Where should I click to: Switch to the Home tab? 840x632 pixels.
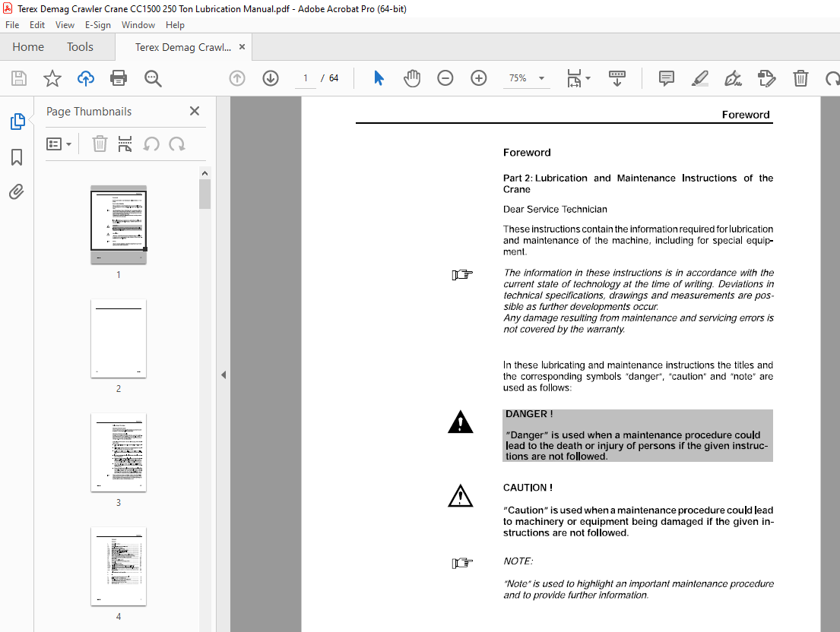28,47
